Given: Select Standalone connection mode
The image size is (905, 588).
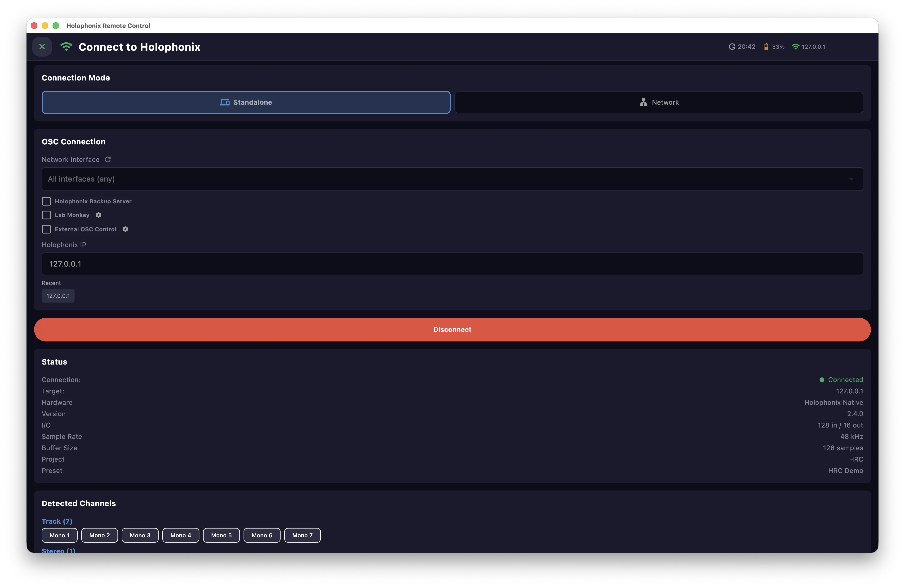Looking at the screenshot, I should (x=246, y=102).
